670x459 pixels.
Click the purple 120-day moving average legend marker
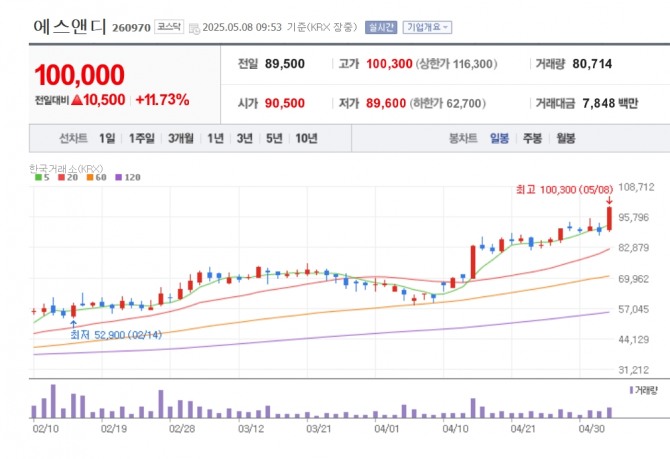point(119,177)
